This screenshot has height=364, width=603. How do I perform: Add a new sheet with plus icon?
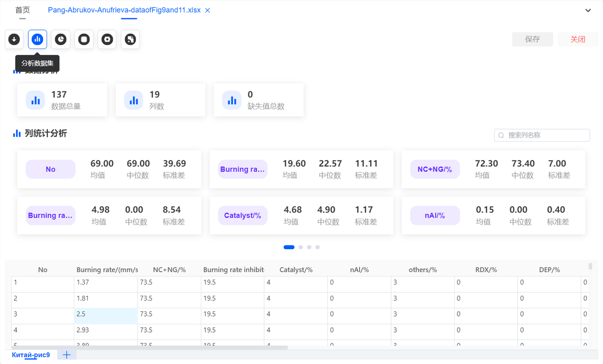(67, 355)
